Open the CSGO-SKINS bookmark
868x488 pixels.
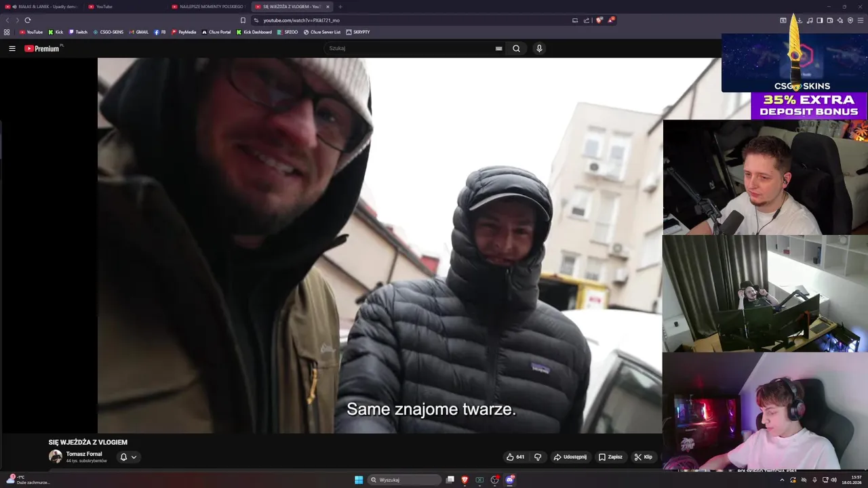(x=108, y=32)
